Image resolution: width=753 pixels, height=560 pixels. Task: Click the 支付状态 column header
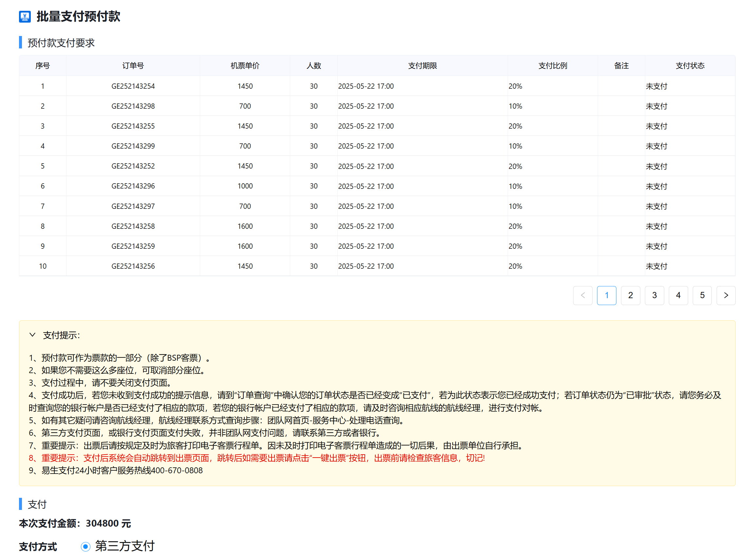click(x=689, y=66)
